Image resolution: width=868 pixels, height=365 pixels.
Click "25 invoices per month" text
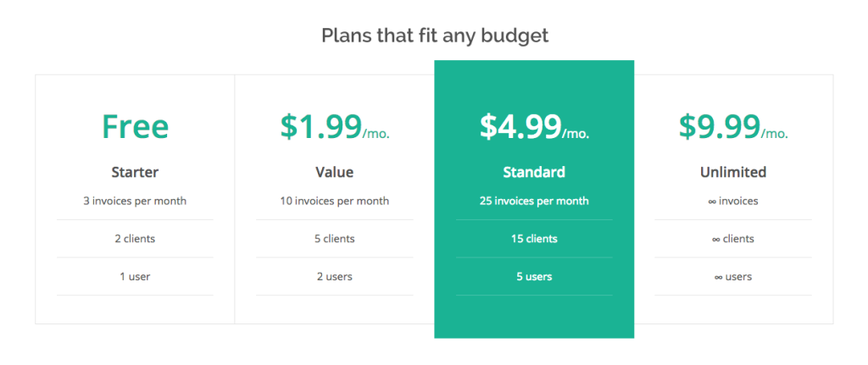tap(534, 201)
